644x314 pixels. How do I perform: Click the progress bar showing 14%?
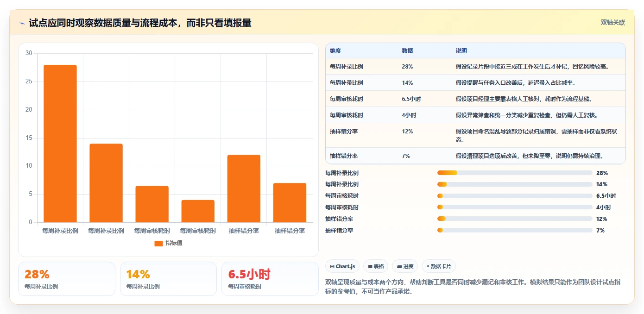[515, 184]
